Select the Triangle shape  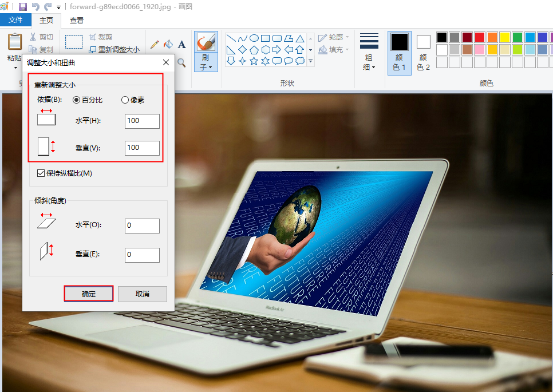[300, 38]
